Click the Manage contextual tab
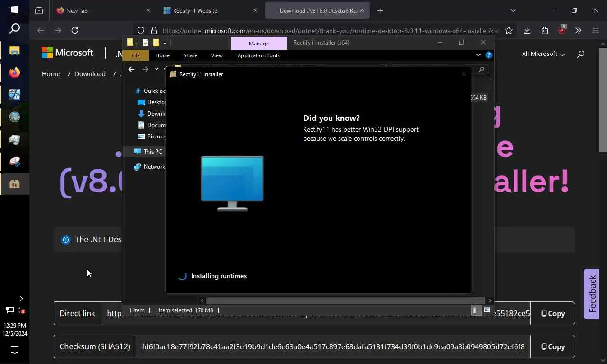This screenshot has width=607, height=364. coord(259,43)
